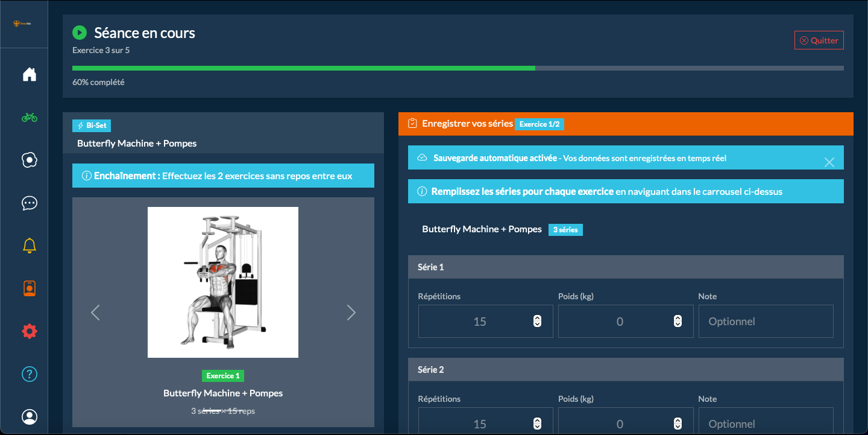The image size is (868, 435).
Task: Click the Série 1 Note field
Action: tap(766, 322)
